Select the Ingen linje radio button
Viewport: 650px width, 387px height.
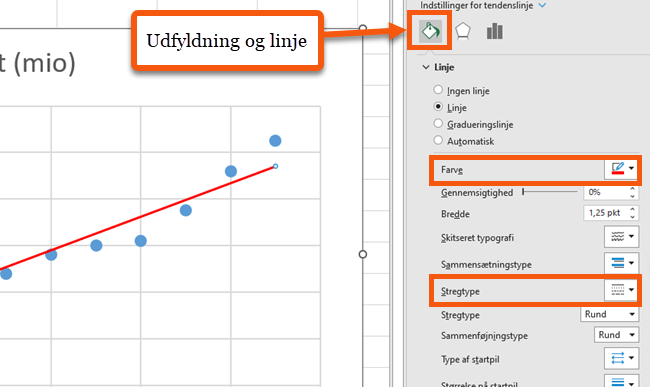coord(438,90)
